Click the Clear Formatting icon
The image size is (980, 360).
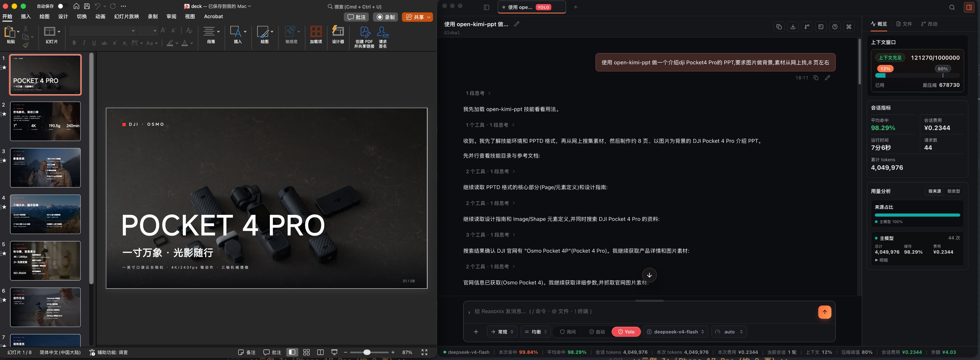189,30
